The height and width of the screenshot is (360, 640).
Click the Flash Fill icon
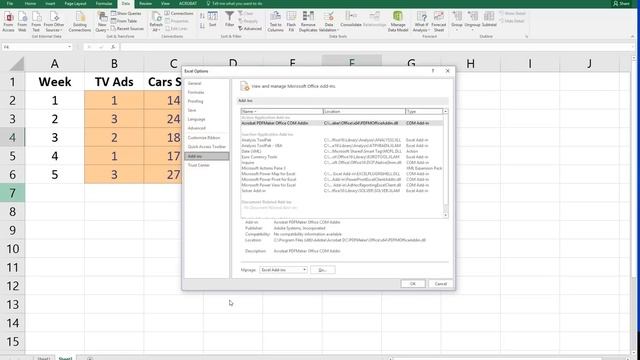pyautogui.click(x=291, y=21)
